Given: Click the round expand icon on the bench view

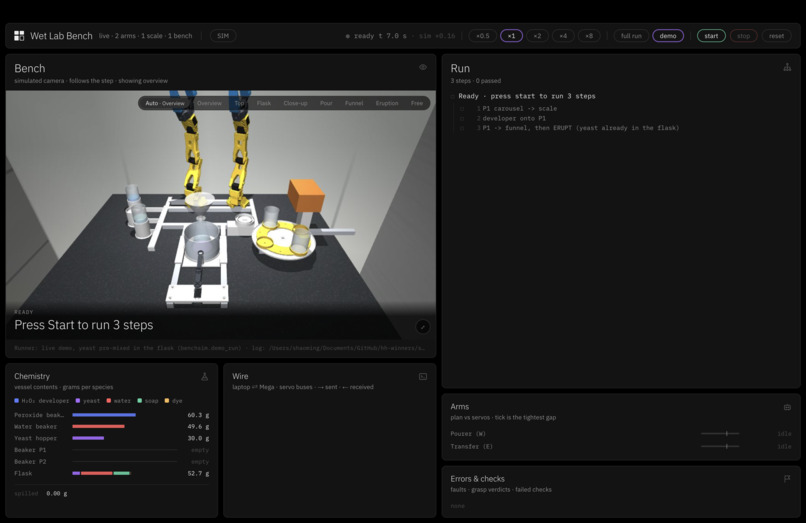Looking at the screenshot, I should pyautogui.click(x=423, y=327).
